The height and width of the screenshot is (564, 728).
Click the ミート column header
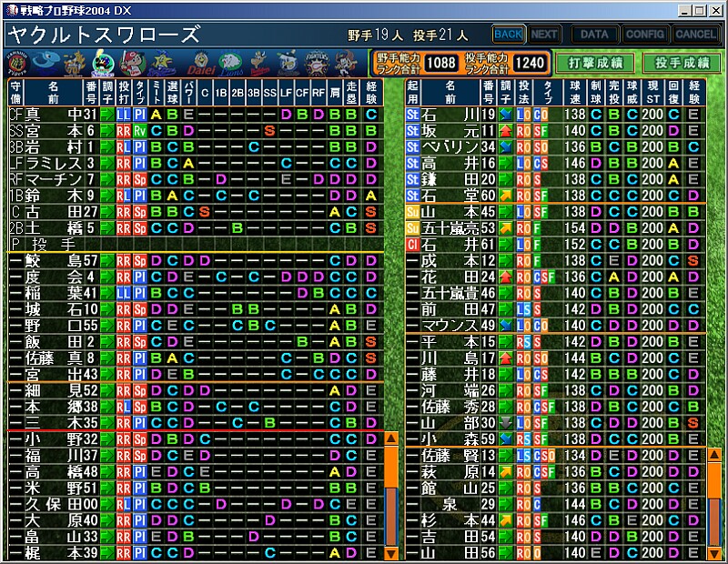tap(156, 93)
